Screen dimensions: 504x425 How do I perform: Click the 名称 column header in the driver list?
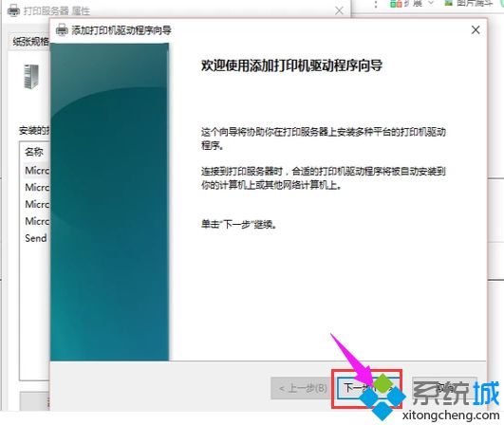tap(34, 152)
